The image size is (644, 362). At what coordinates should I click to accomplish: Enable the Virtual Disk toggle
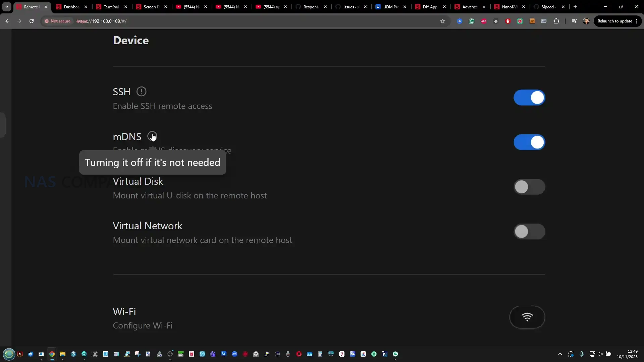pos(529,187)
